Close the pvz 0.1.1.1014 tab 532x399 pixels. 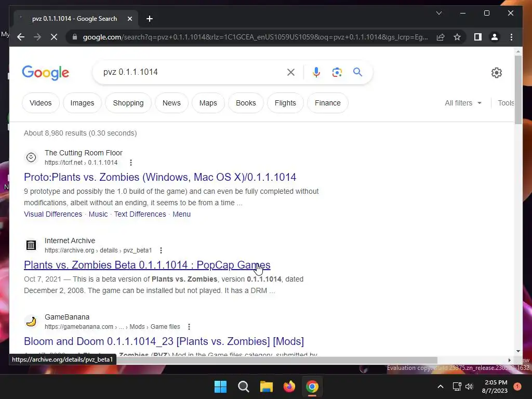(x=129, y=19)
